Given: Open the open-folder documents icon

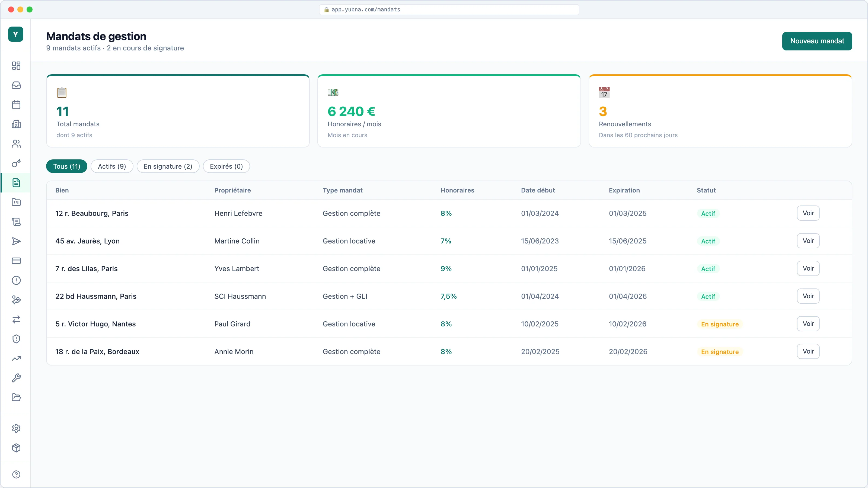Looking at the screenshot, I should [x=16, y=397].
